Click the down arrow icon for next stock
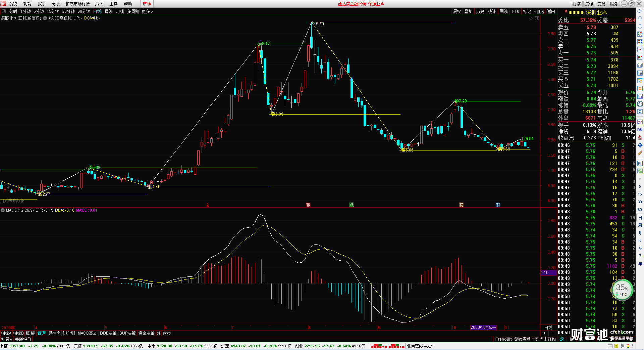This screenshot has width=644, height=350. (x=640, y=27)
